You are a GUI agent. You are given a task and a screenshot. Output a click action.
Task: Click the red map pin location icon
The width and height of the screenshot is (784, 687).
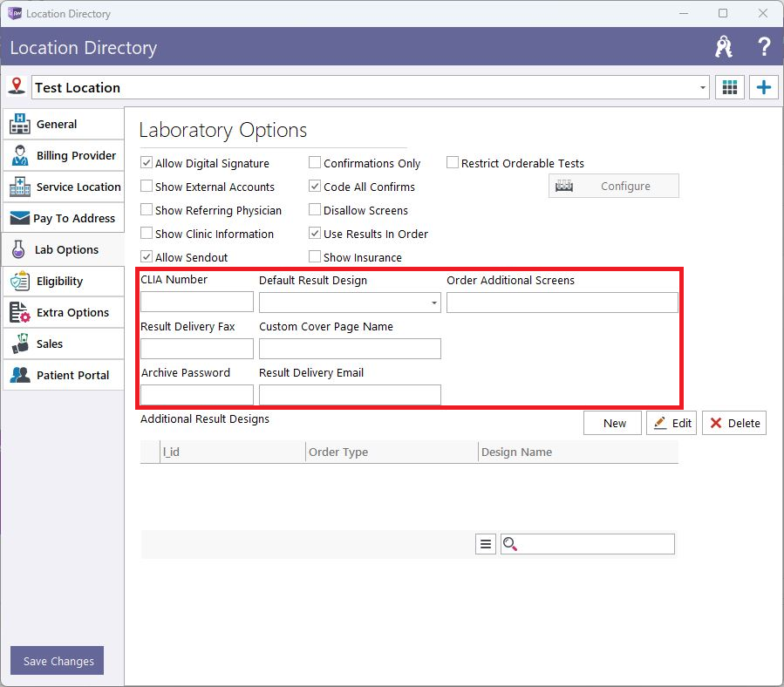pyautogui.click(x=17, y=85)
